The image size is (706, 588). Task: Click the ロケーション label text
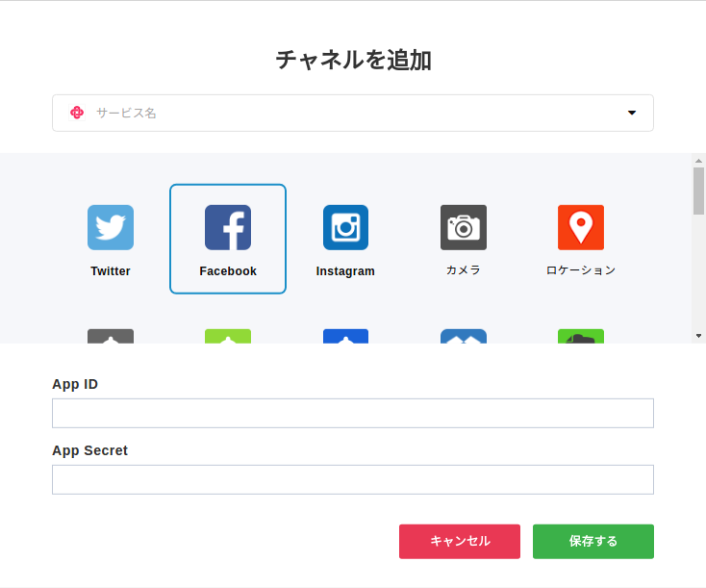(581, 269)
